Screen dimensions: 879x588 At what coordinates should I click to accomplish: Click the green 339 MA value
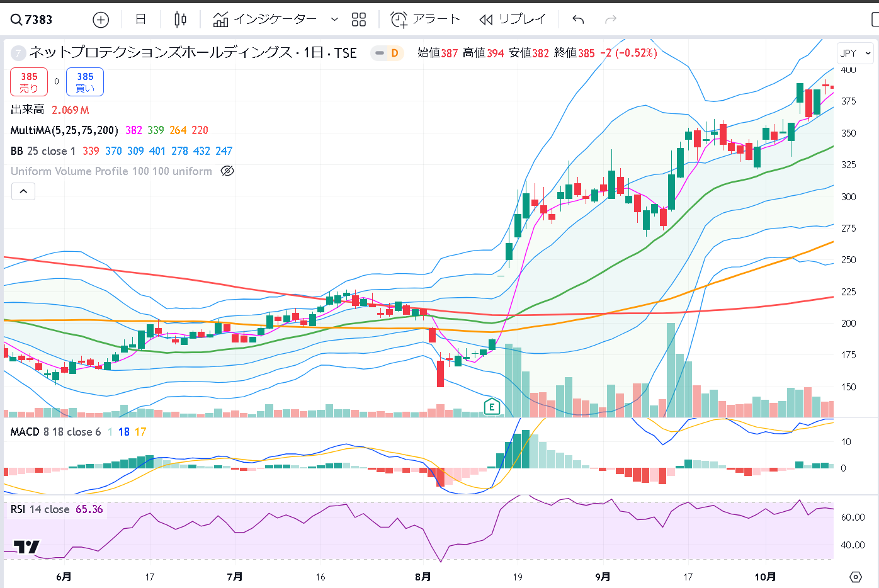click(x=156, y=130)
